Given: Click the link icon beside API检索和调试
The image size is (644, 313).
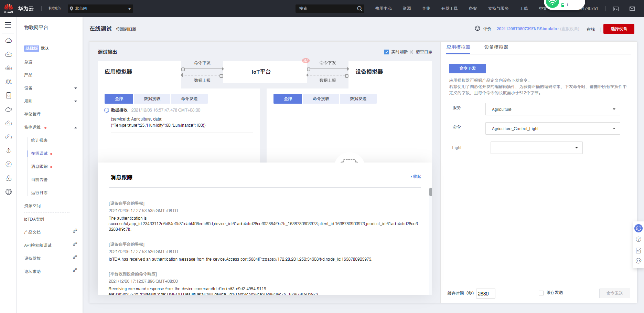Looking at the screenshot, I should tap(75, 244).
